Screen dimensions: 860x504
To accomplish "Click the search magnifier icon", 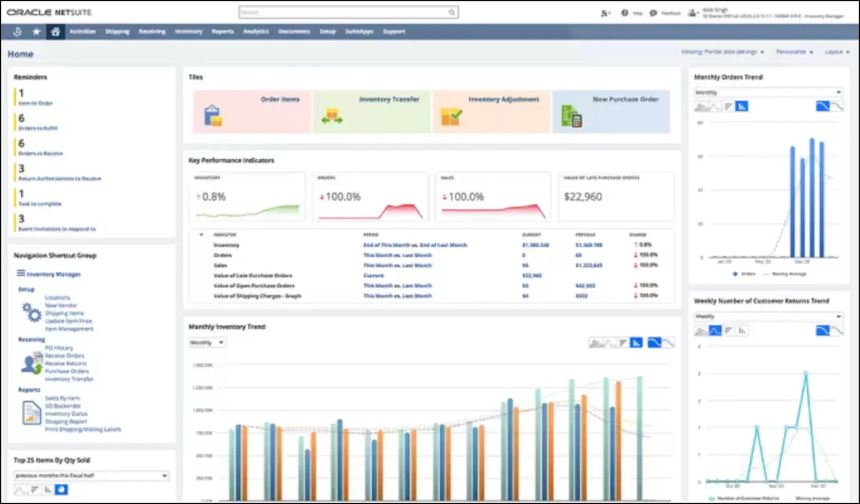I will 452,12.
